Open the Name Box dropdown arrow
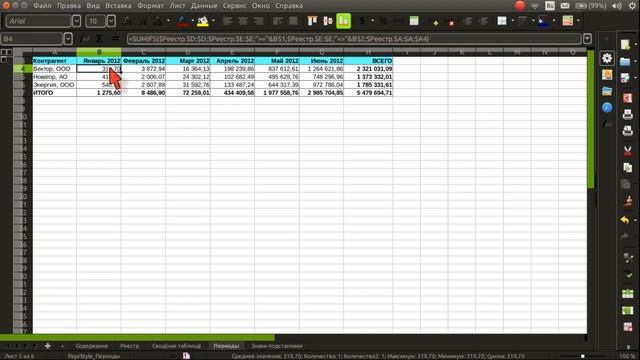 point(68,39)
